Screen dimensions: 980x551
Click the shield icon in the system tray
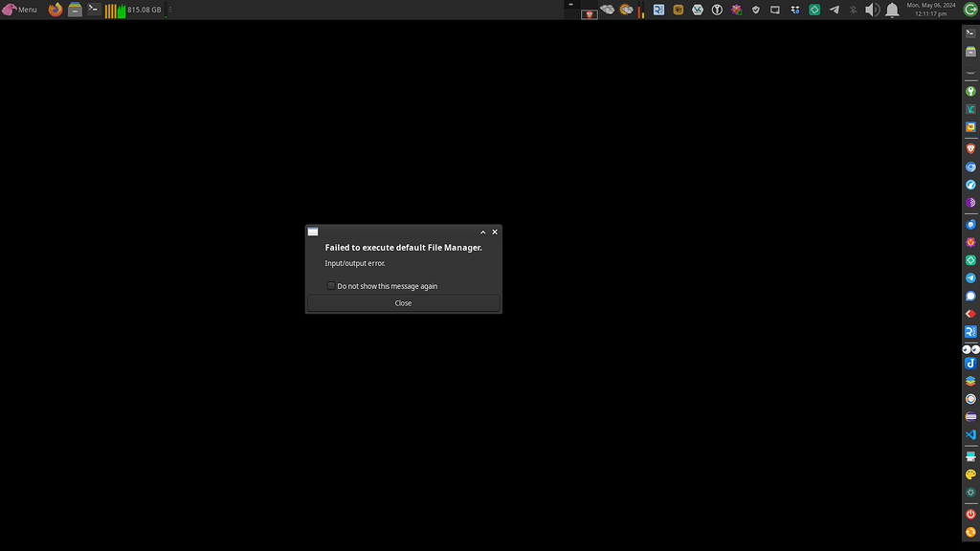point(755,9)
